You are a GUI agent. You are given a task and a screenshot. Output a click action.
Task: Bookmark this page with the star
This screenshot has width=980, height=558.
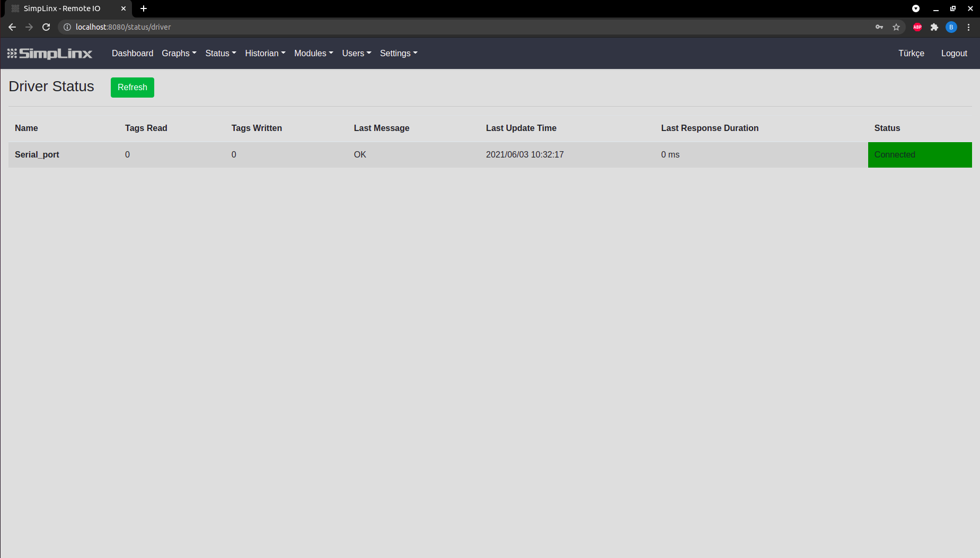click(x=896, y=27)
